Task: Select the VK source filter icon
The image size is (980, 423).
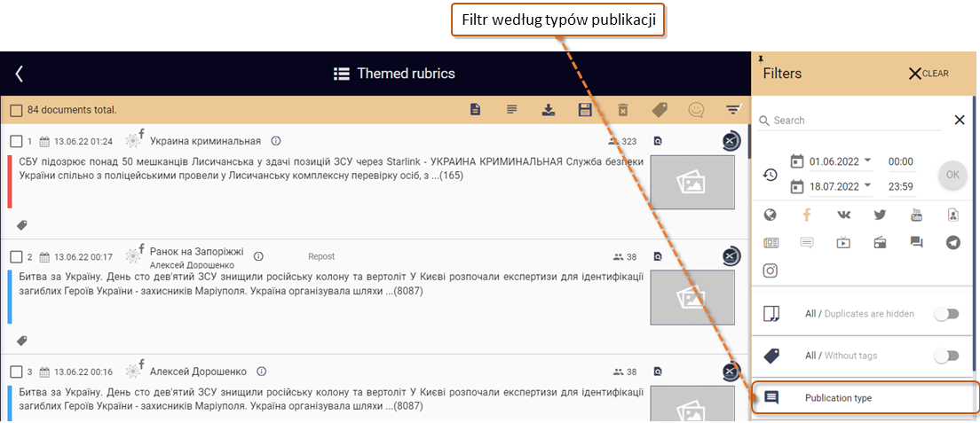Action: coord(844,215)
